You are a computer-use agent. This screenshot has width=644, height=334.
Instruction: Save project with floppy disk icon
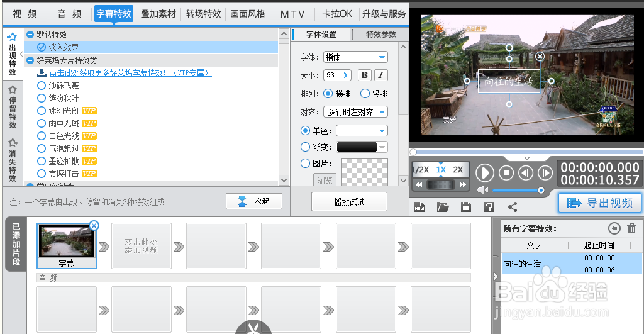pyautogui.click(x=466, y=207)
